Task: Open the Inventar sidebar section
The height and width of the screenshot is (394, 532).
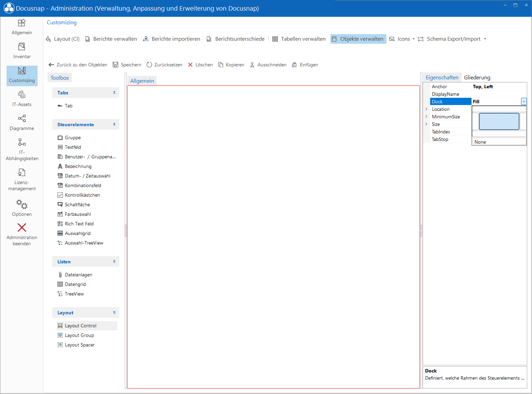Action: [22, 51]
